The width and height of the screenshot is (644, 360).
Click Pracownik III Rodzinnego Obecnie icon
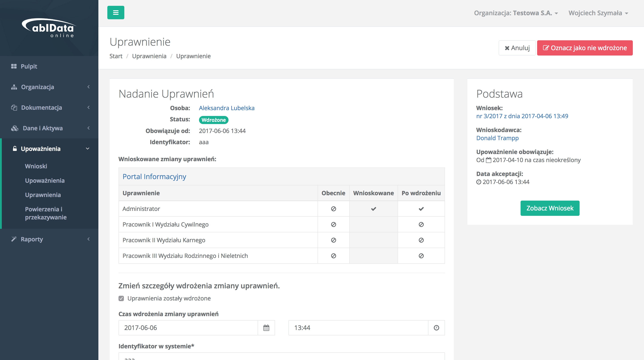[333, 256]
